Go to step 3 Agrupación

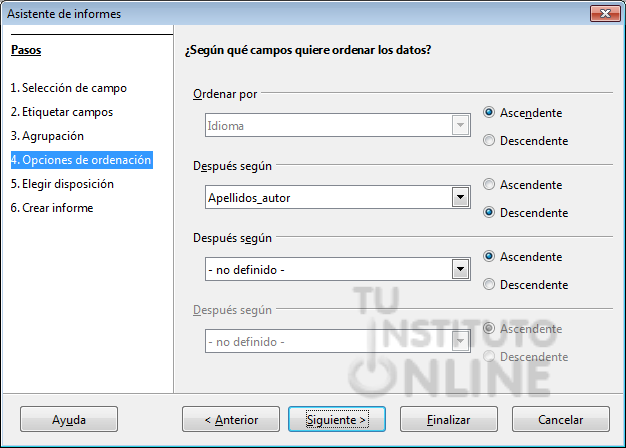click(47, 136)
